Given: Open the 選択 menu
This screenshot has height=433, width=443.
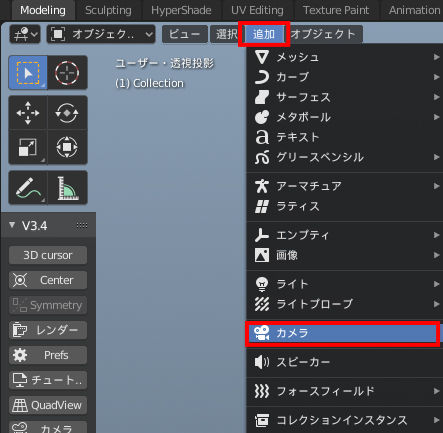Looking at the screenshot, I should pyautogui.click(x=226, y=34).
